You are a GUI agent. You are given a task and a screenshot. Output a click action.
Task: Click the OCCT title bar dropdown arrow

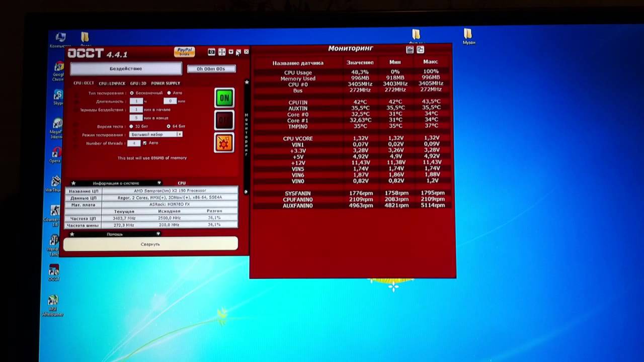[231, 52]
